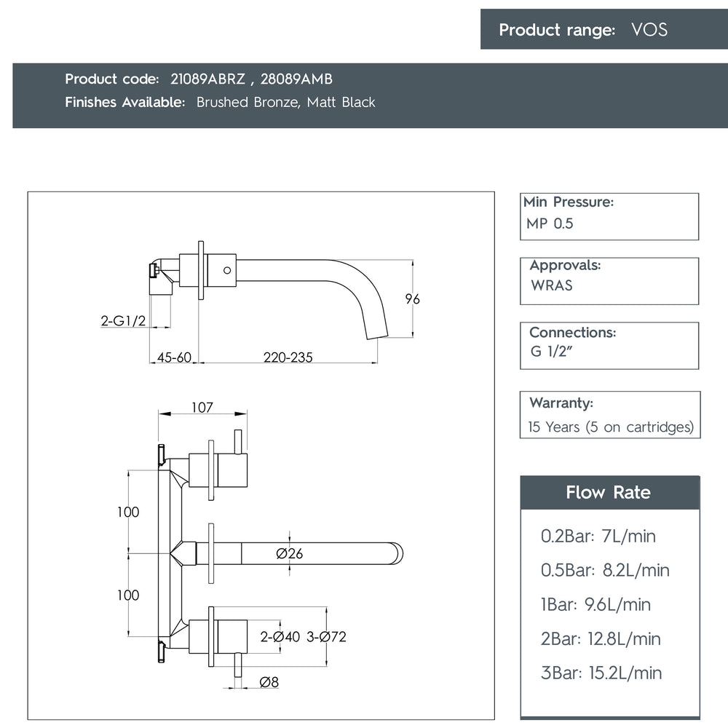Click the 3Bar: 15.2L/min flow entry
This screenshot has height=728, width=728.
point(601,673)
